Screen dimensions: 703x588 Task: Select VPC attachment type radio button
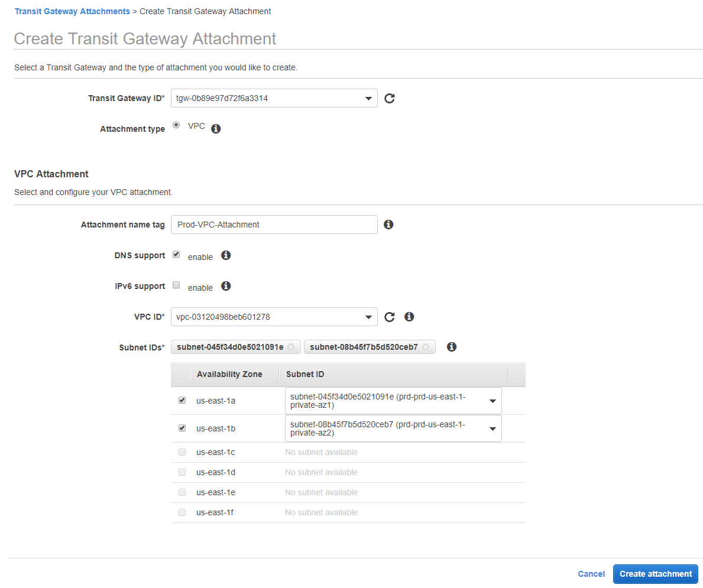tap(176, 125)
